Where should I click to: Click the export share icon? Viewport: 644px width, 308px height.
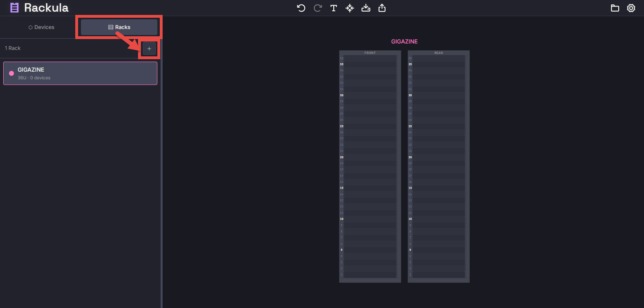pyautogui.click(x=382, y=8)
